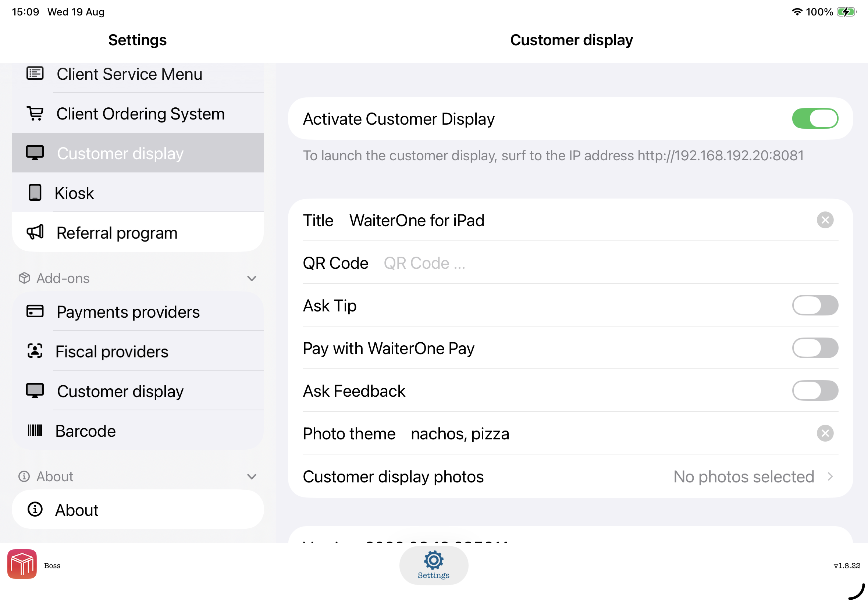The width and height of the screenshot is (868, 603).
Task: Click the monitor icon of Add-ons Customer display
Action: (35, 391)
